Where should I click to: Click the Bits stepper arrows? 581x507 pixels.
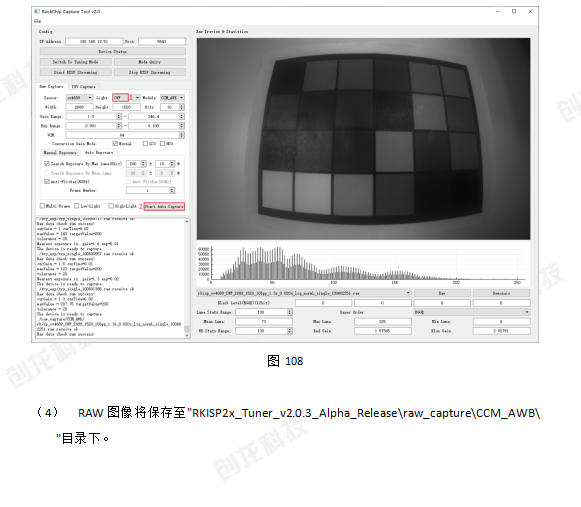[x=182, y=107]
